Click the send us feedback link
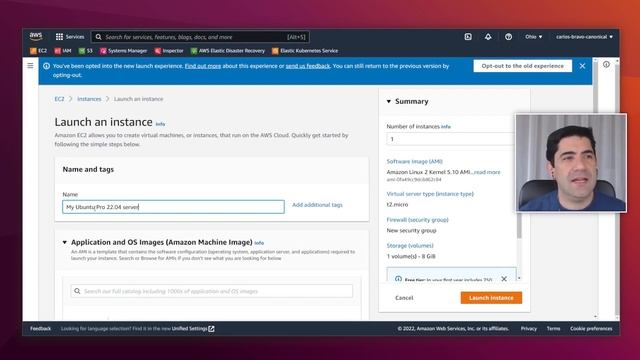The image size is (640, 360). coord(308,66)
